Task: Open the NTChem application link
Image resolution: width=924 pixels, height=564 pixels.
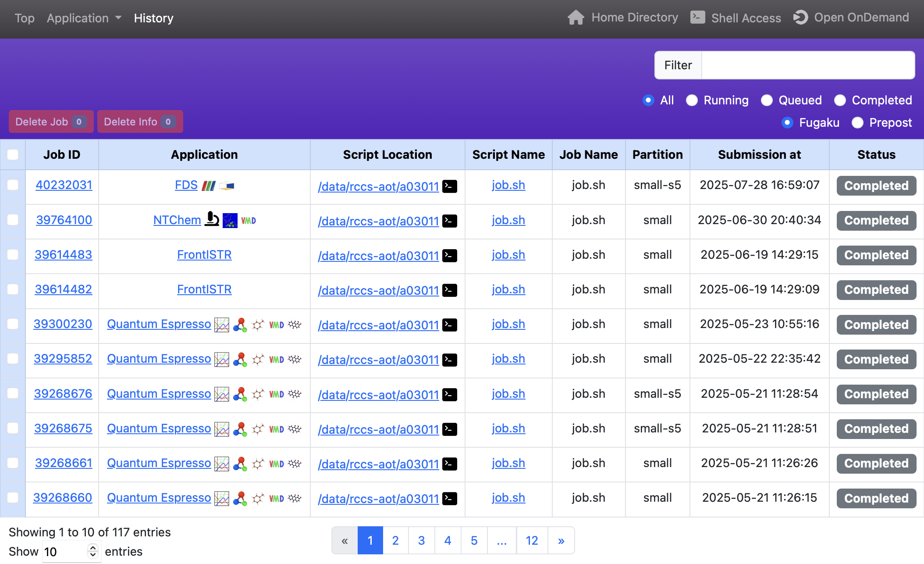Action: (177, 220)
